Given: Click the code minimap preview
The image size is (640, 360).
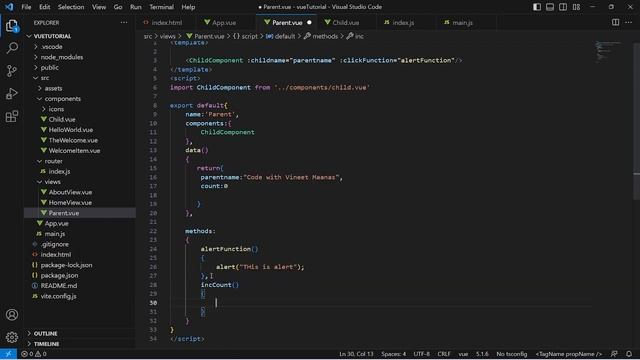Looking at the screenshot, I should 607,51.
